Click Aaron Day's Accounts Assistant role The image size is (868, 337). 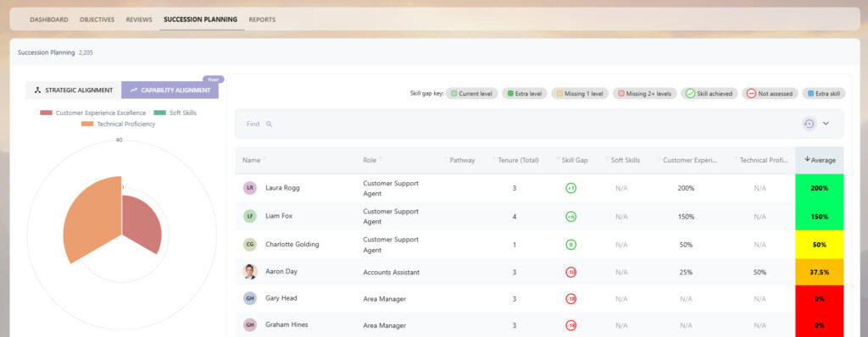[x=392, y=273]
